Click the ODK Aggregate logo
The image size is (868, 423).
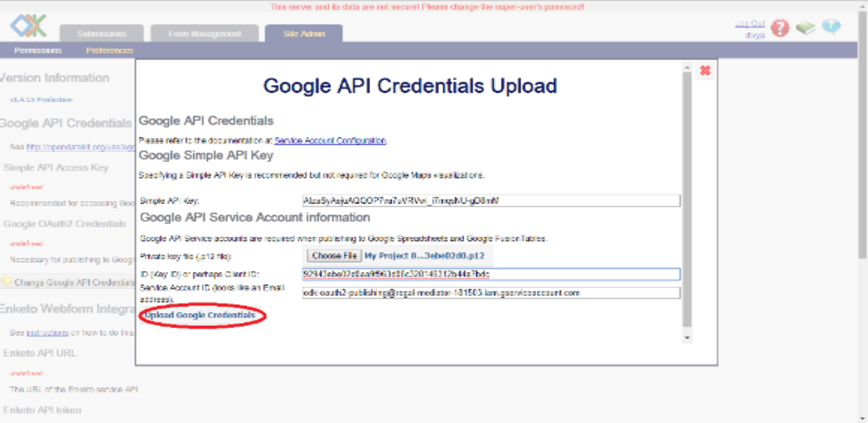[28, 26]
